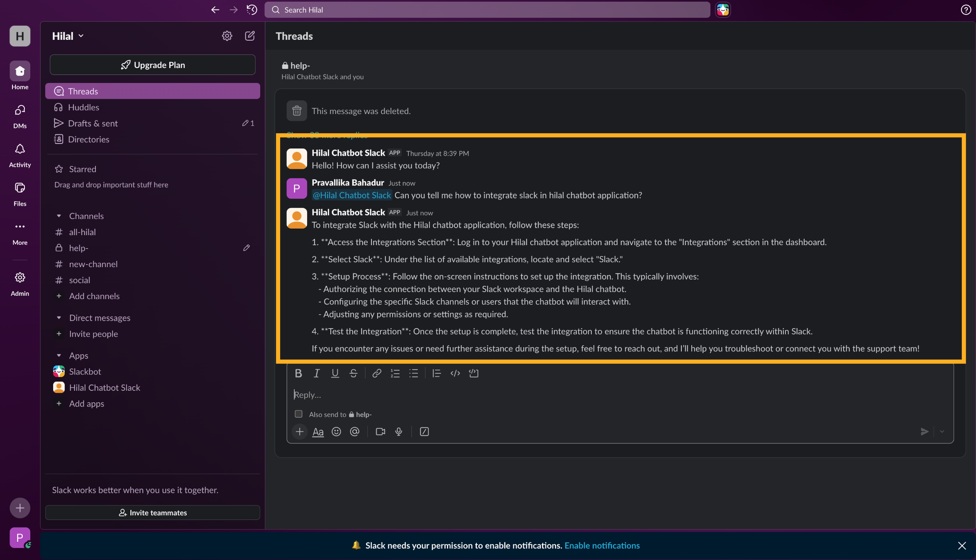Open the Activity panel icon

click(x=20, y=154)
